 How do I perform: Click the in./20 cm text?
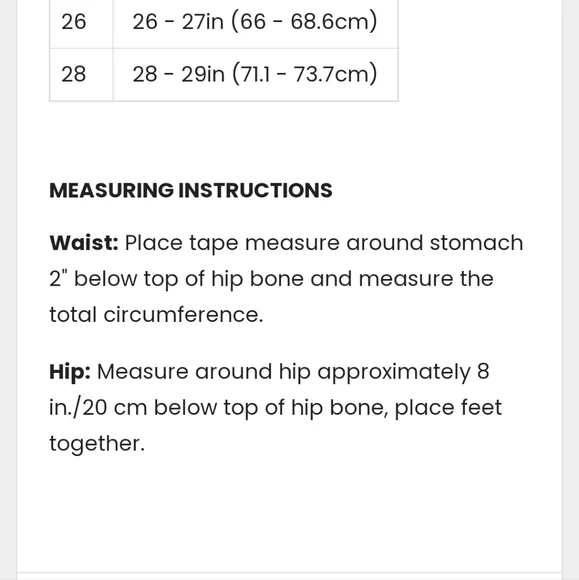coord(98,408)
